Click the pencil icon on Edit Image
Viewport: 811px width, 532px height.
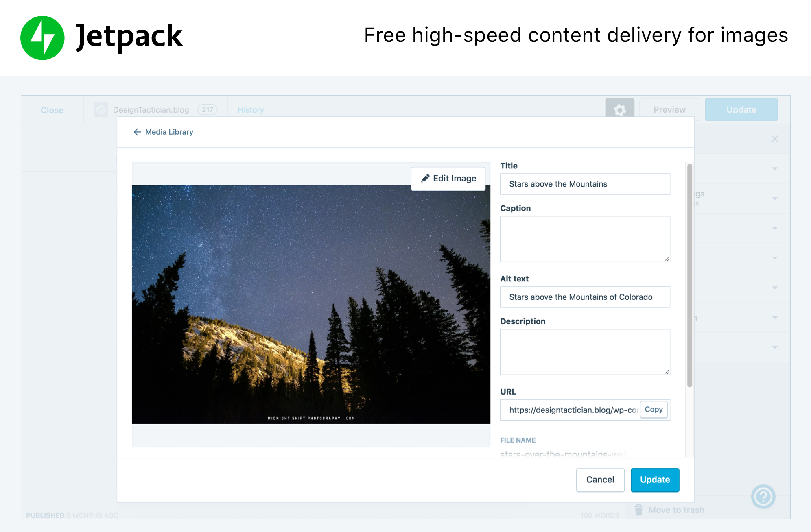425,178
